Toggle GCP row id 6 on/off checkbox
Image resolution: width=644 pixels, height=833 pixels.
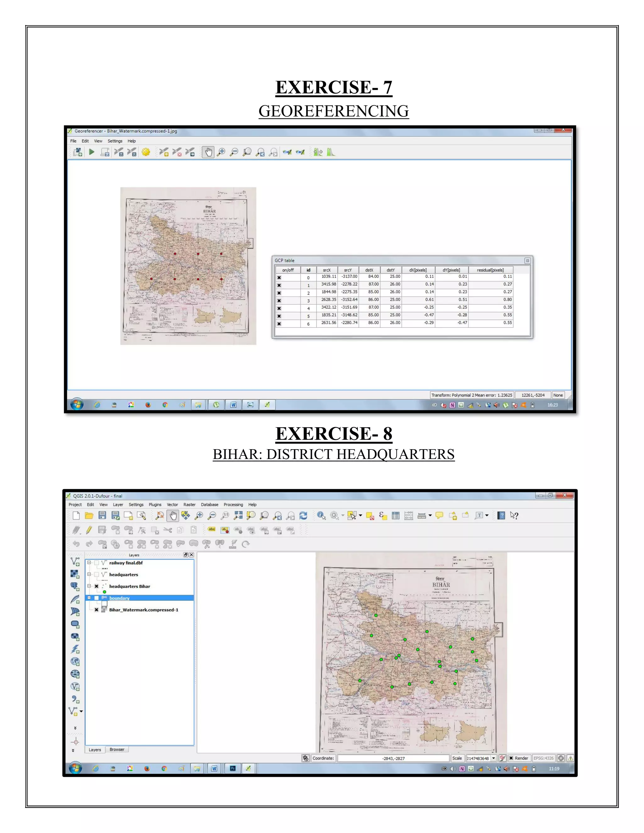[x=279, y=324]
